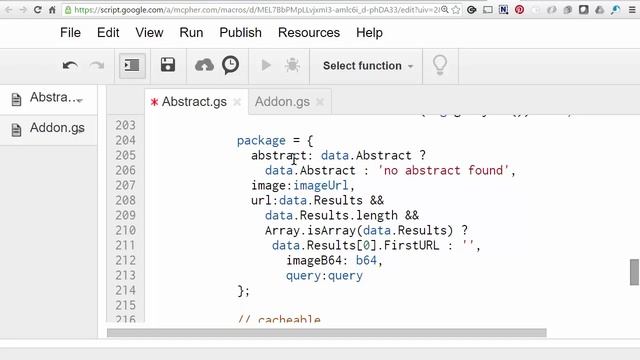The height and width of the screenshot is (360, 640).
Task: Click the vertical scrollbar thumb
Action: point(634,272)
